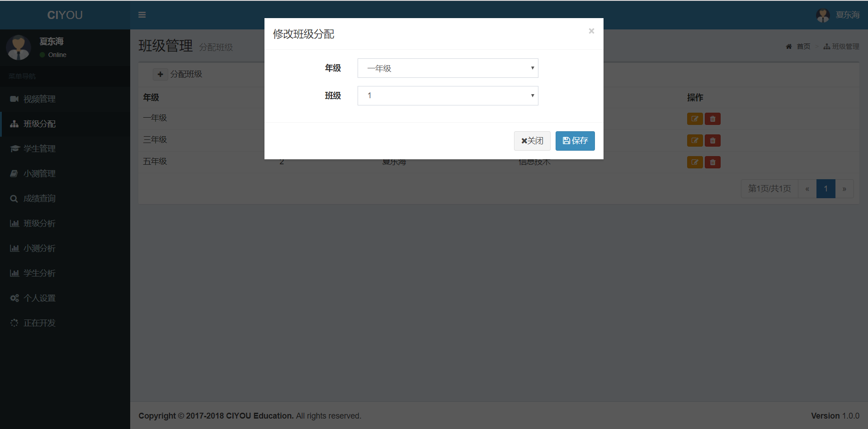Click the user avatar in the top bar
Screen dimensions: 868x429
pos(823,15)
